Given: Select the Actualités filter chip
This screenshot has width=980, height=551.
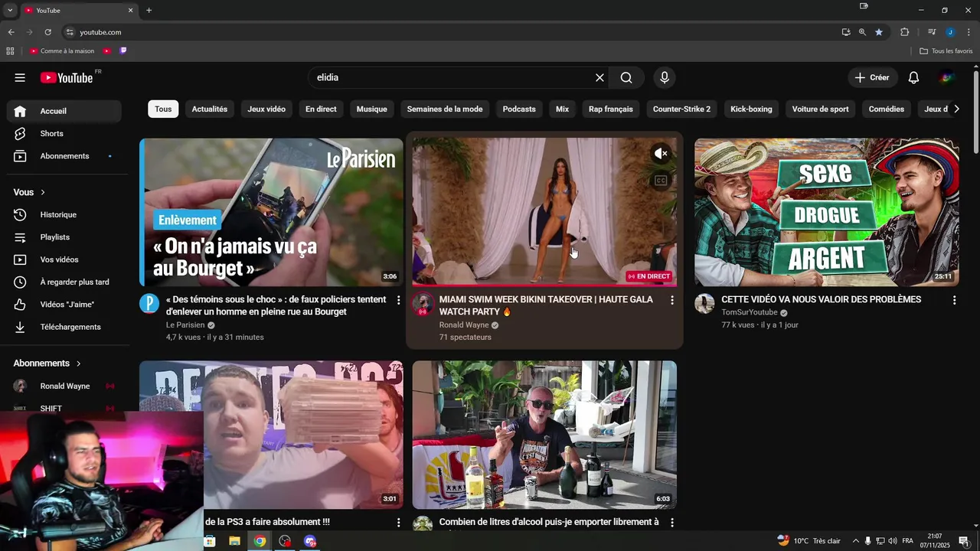Looking at the screenshot, I should pyautogui.click(x=210, y=109).
